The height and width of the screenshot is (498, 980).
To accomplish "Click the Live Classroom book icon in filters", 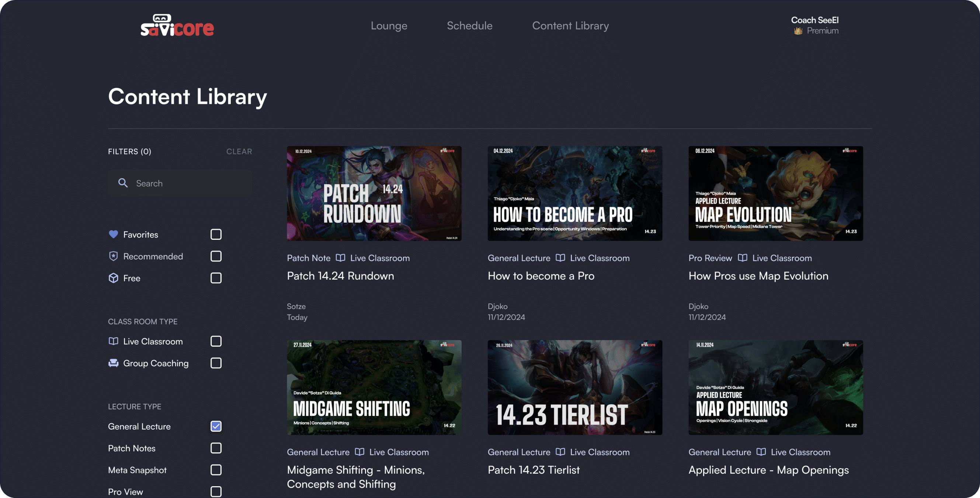I will [x=113, y=341].
